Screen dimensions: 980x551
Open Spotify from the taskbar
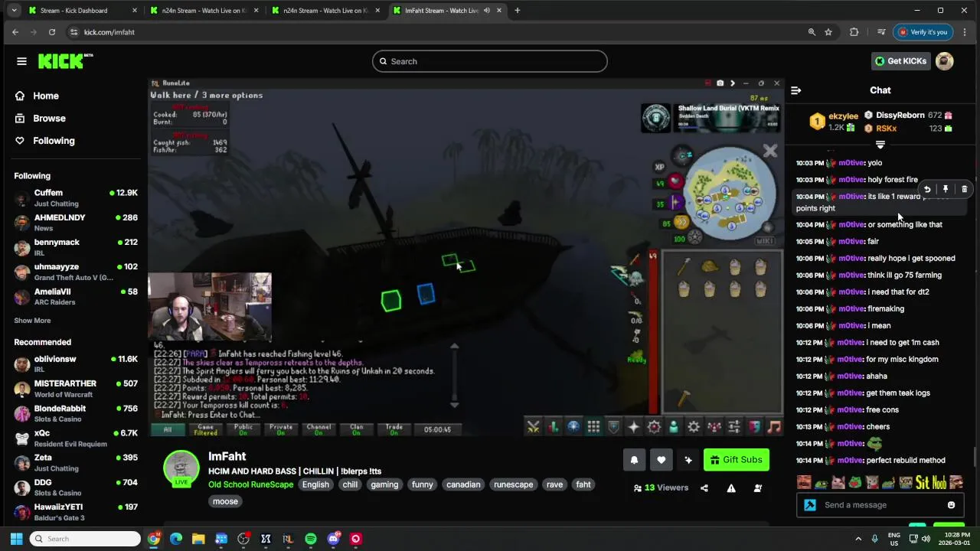click(310, 539)
